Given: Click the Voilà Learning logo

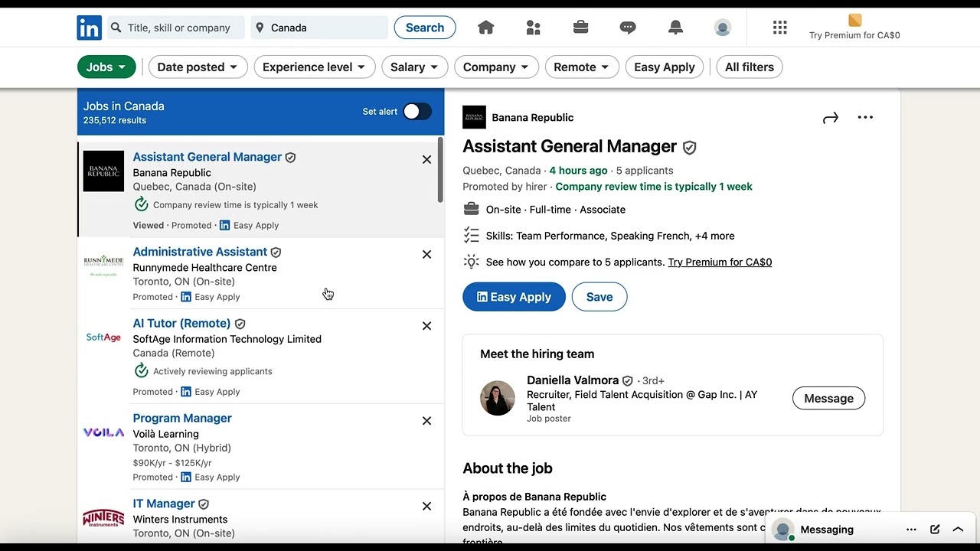Looking at the screenshot, I should (x=103, y=432).
